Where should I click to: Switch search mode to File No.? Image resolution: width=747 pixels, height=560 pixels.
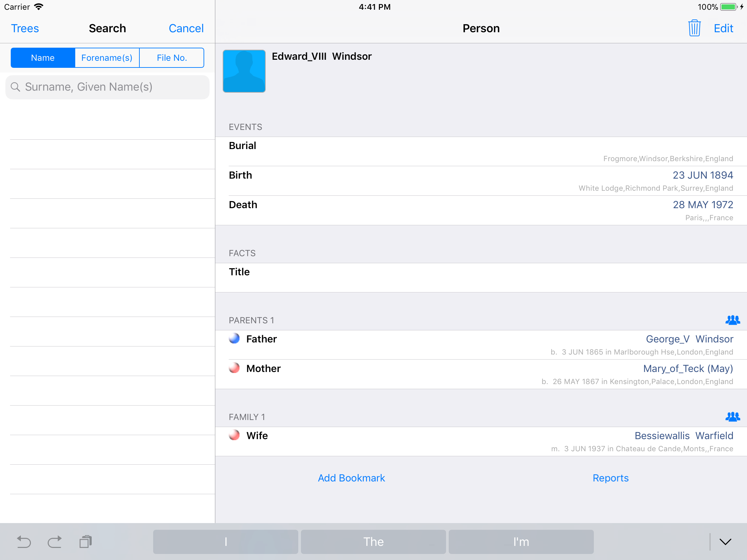click(x=172, y=58)
